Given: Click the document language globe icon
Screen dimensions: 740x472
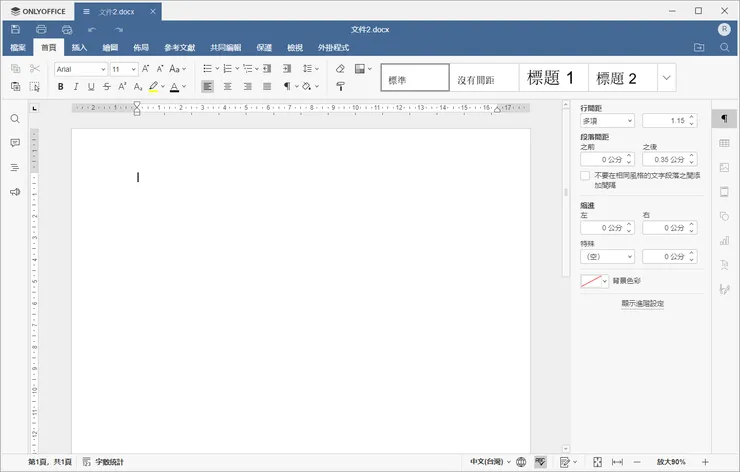Looking at the screenshot, I should [x=521, y=462].
